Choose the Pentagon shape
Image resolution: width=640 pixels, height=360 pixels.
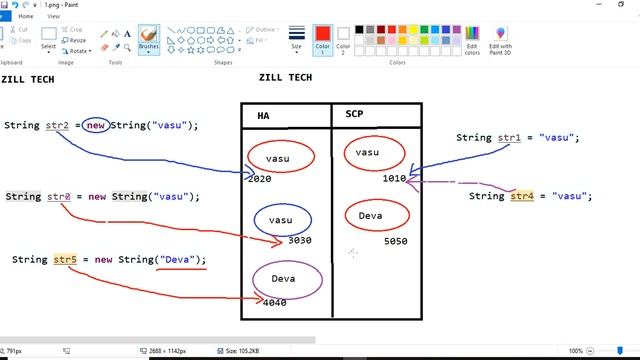tap(191, 40)
